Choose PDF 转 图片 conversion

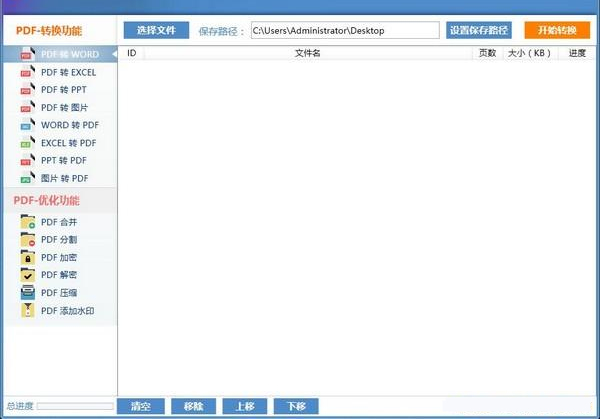[x=60, y=108]
